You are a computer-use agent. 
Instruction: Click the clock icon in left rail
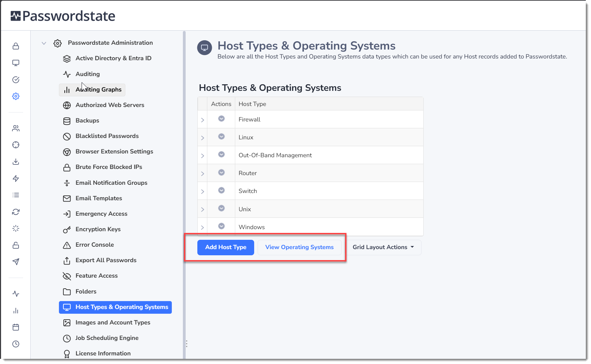pos(16,344)
